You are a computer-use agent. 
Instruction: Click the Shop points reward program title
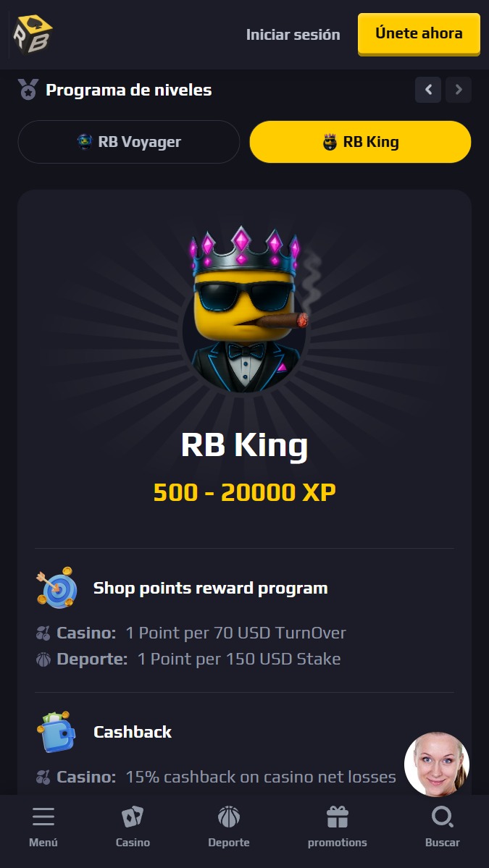tap(210, 588)
